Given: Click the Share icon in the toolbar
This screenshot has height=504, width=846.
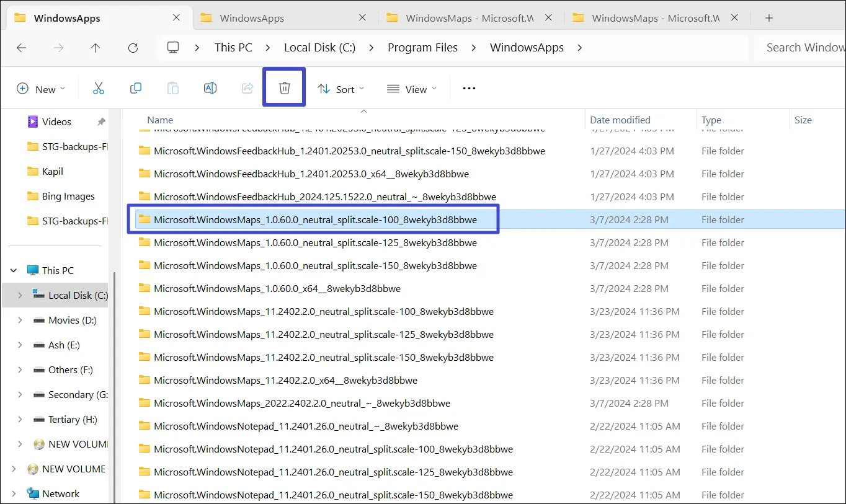Looking at the screenshot, I should point(247,88).
